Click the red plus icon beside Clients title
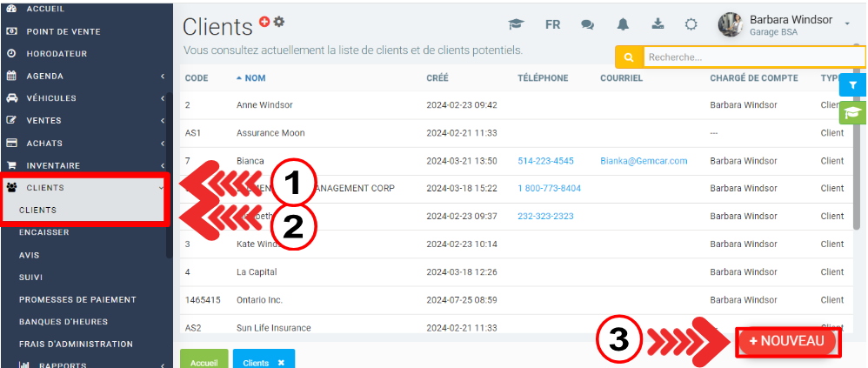Viewport: 868px width, 368px height. (x=264, y=21)
